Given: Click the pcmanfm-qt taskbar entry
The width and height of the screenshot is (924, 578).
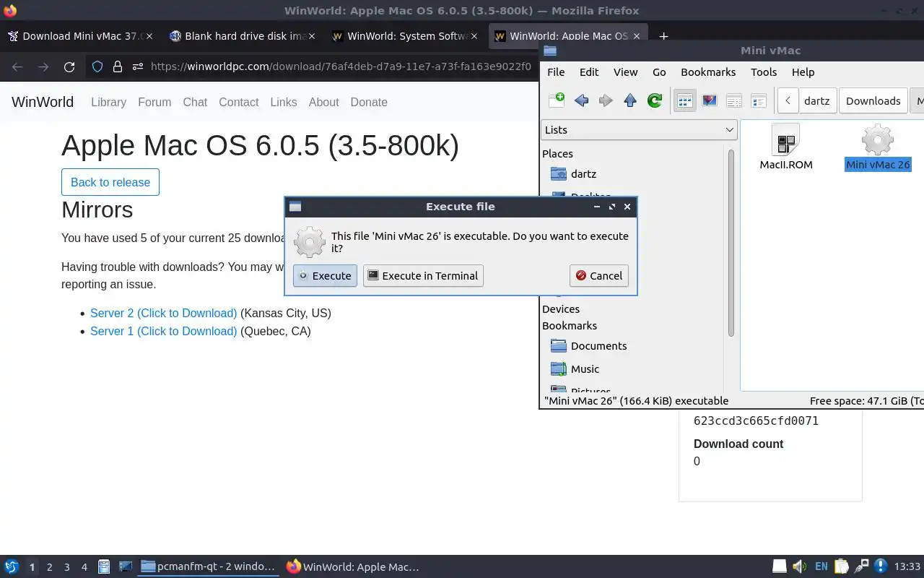Looking at the screenshot, I should [208, 566].
